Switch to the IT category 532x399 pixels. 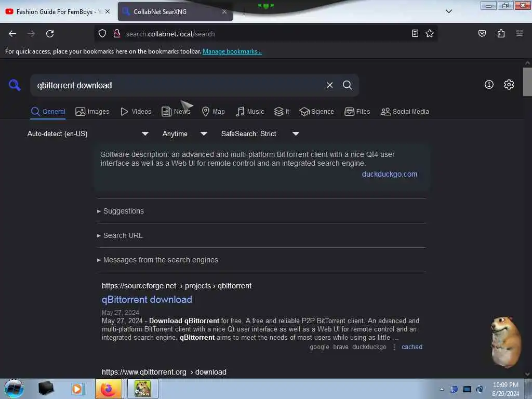pyautogui.click(x=282, y=112)
